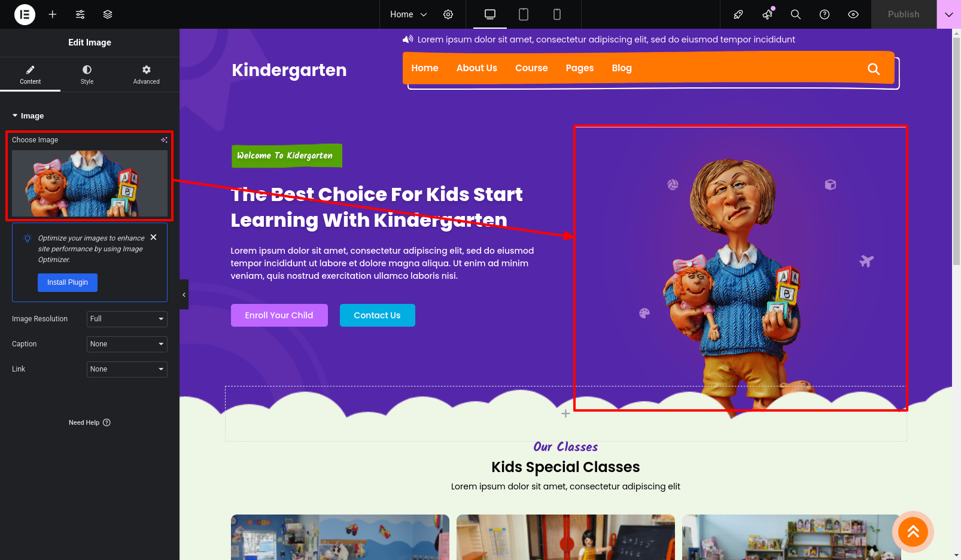The width and height of the screenshot is (961, 560).
Task: Open page settings gear icon
Action: pos(448,14)
